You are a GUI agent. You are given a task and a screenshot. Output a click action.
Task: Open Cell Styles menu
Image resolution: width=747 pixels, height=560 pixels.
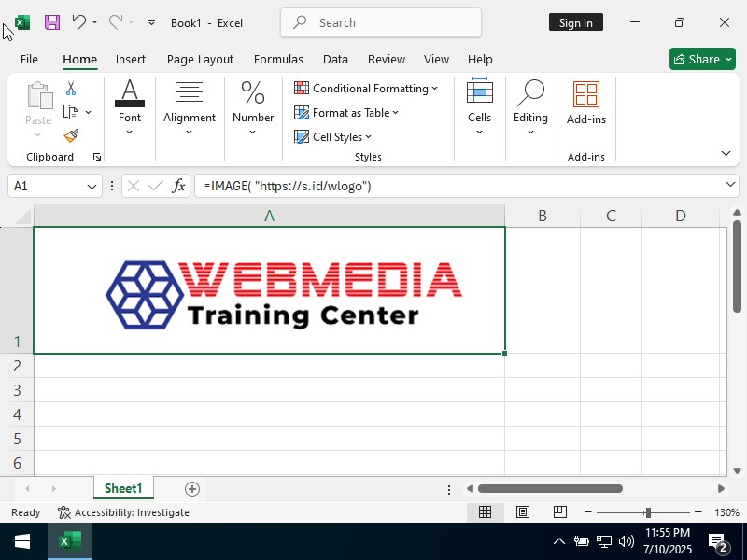(332, 136)
